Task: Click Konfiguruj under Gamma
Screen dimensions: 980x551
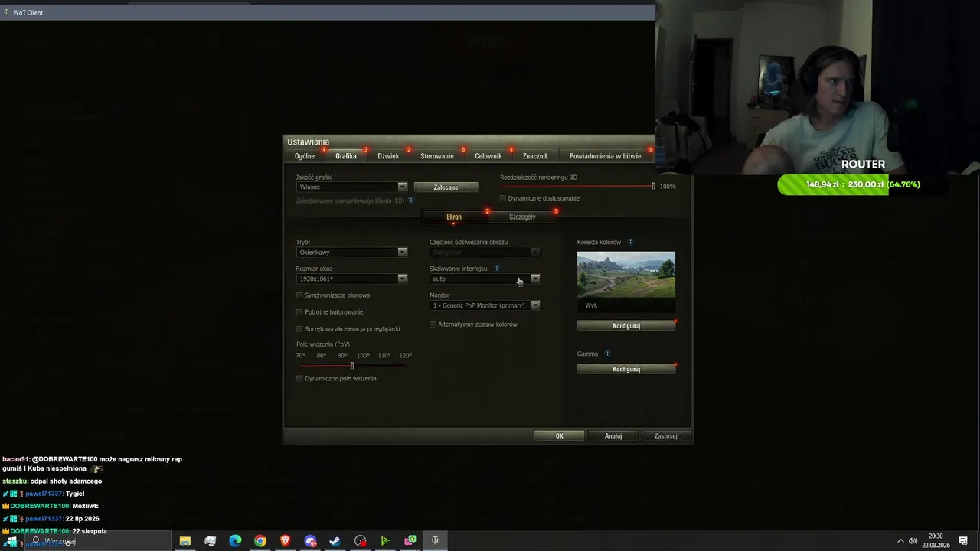Action: click(626, 369)
